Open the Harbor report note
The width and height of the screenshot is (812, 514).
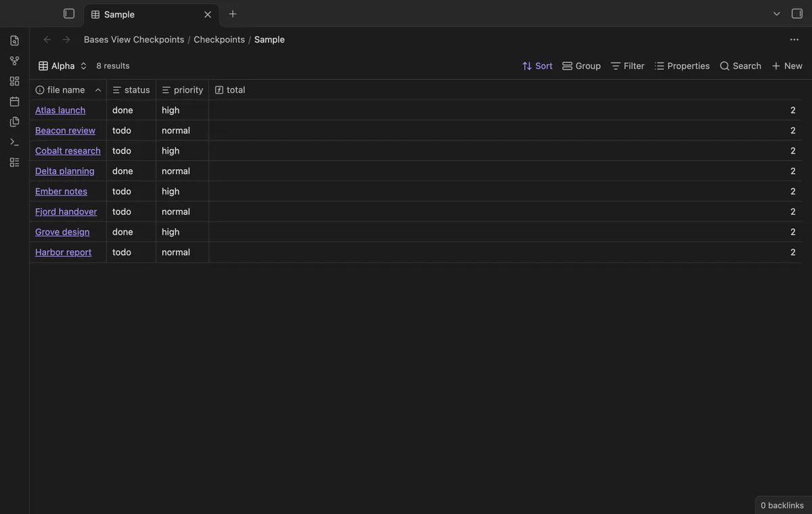63,252
